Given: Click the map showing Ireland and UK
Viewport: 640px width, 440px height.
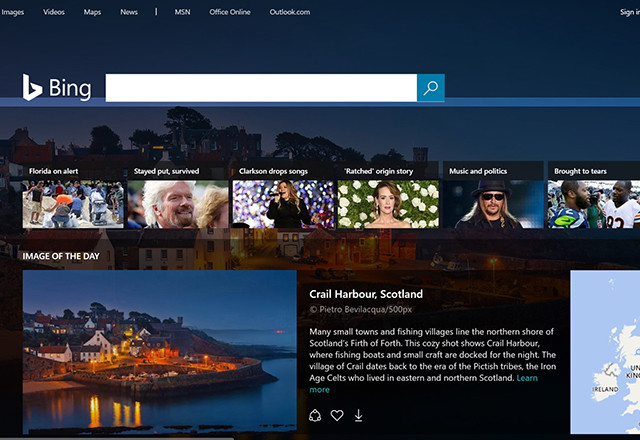Looking at the screenshot, I should click(x=605, y=352).
